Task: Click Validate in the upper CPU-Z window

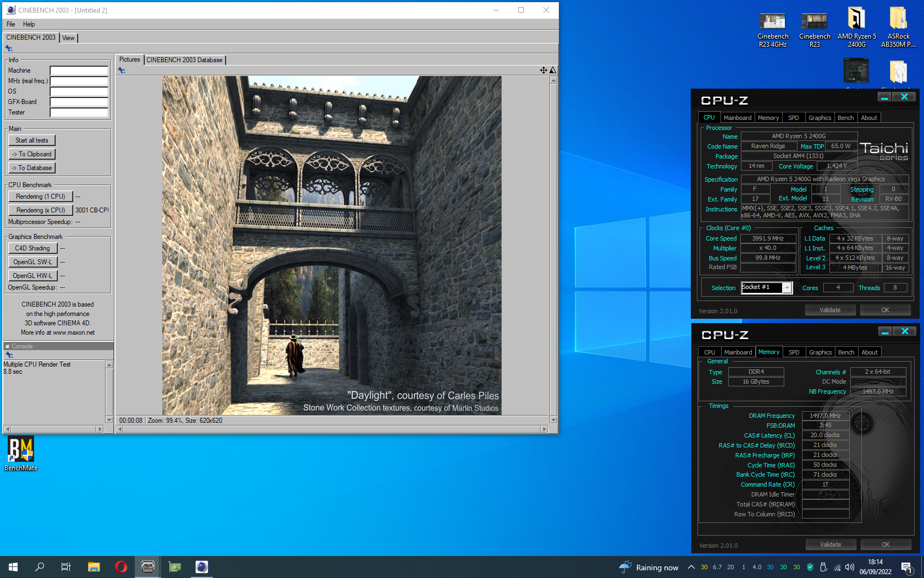Action: point(830,310)
